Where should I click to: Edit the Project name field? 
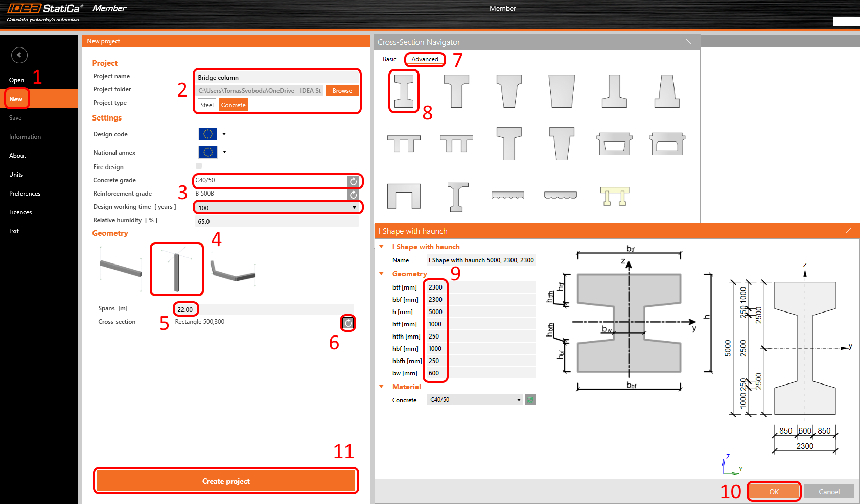277,78
